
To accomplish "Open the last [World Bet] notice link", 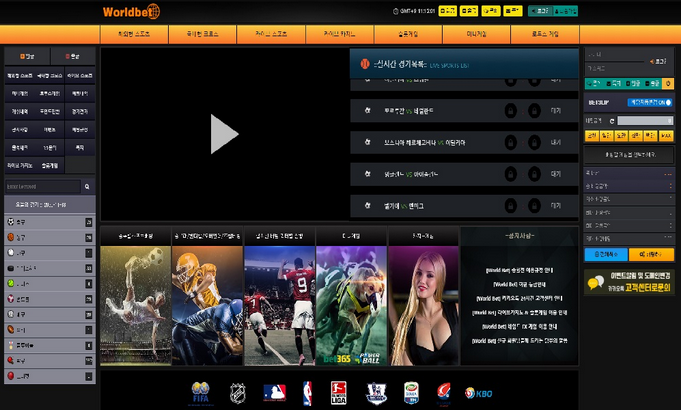I will pyautogui.click(x=519, y=341).
